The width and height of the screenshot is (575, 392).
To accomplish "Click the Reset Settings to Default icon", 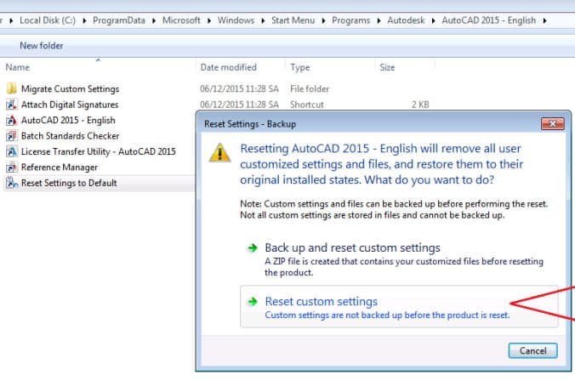I will (x=12, y=183).
